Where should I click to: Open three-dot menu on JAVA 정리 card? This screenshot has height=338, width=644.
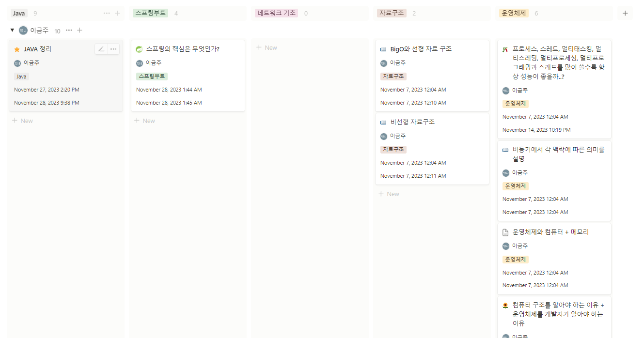point(113,49)
